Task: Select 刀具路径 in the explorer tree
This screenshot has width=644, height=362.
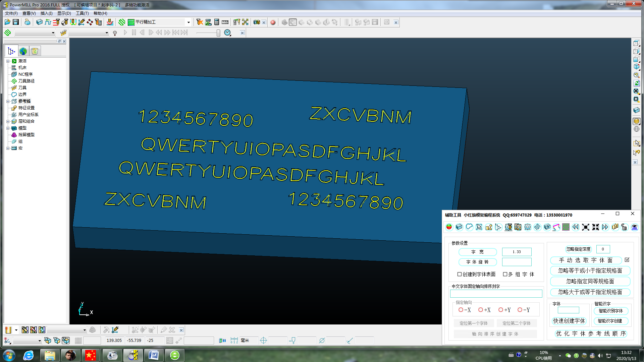Action: pyautogui.click(x=26, y=81)
